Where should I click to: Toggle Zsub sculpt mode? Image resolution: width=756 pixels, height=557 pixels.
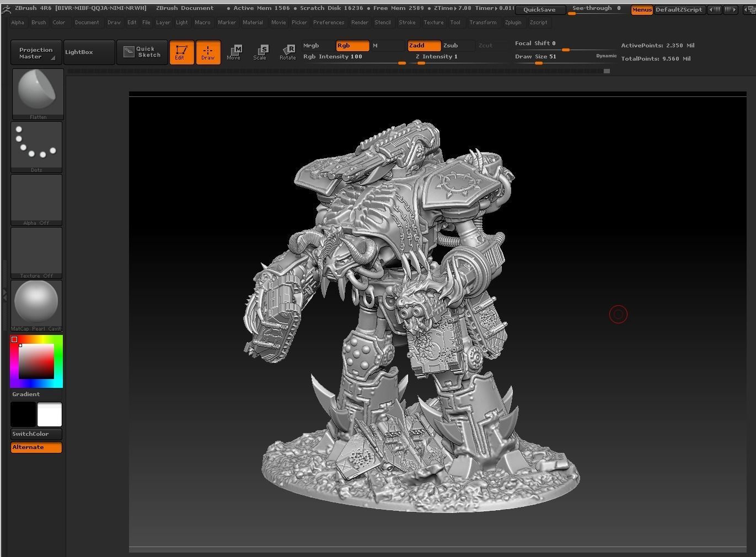458,45
